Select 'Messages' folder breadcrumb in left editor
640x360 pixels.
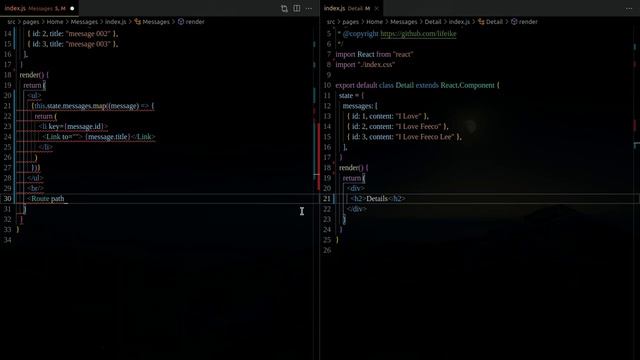[x=84, y=22]
